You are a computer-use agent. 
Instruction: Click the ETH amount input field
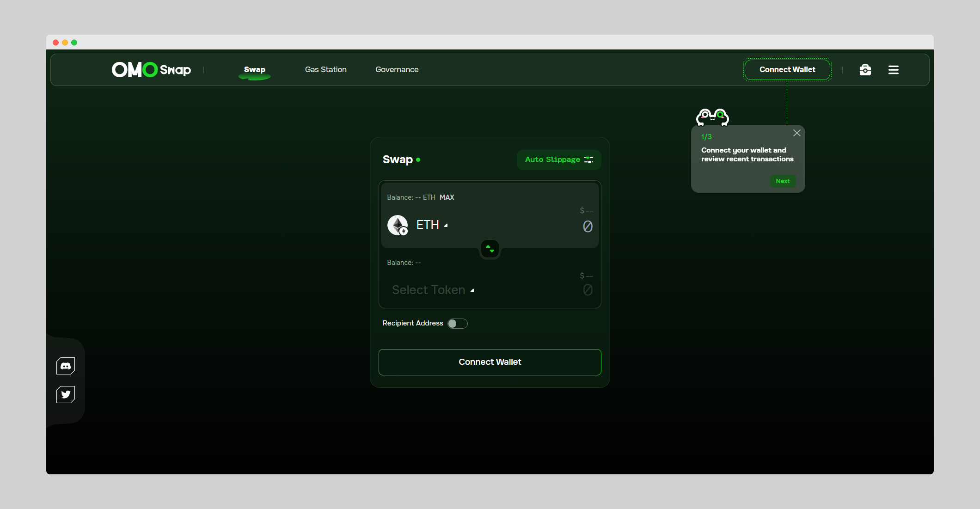pos(588,227)
